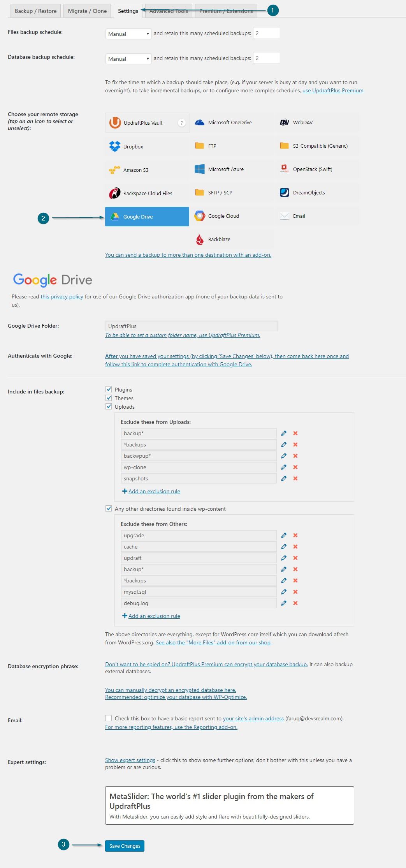
Task: Delete the updraft exclusion rule
Action: click(295, 558)
